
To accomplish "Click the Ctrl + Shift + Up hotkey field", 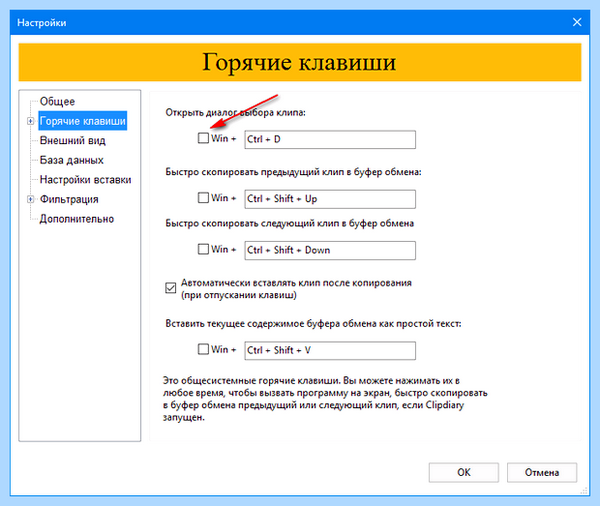I will click(x=330, y=199).
